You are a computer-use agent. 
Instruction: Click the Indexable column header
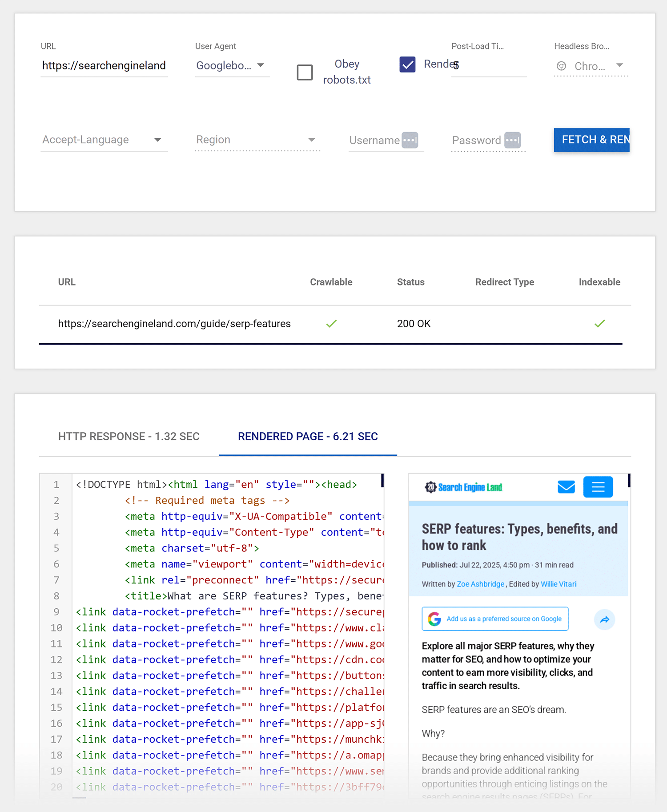(599, 282)
